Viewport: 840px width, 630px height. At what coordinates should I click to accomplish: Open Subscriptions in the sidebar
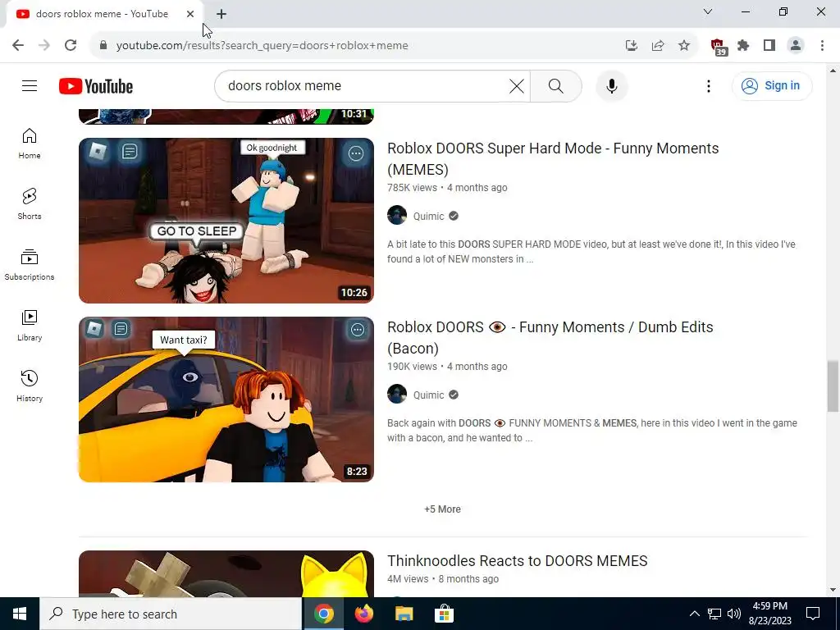coord(30,265)
